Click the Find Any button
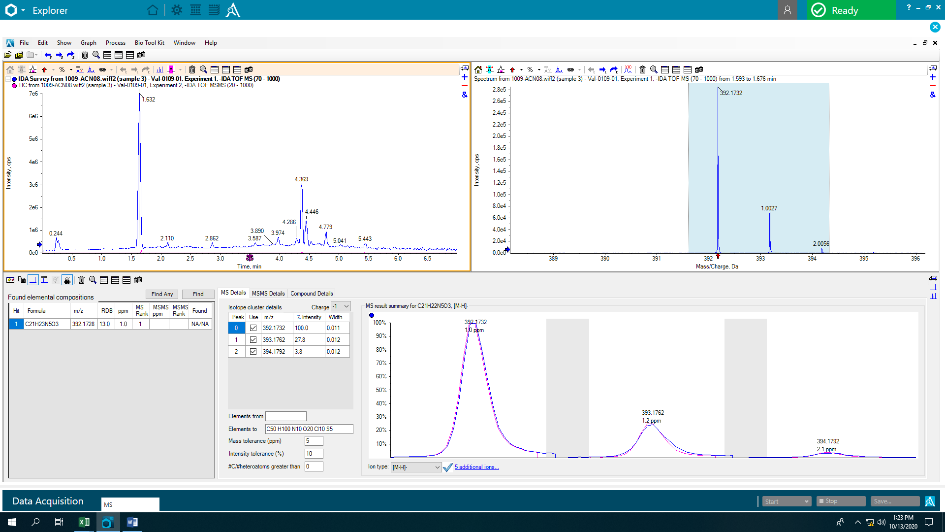Screen dimensions: 945x532 162,294
